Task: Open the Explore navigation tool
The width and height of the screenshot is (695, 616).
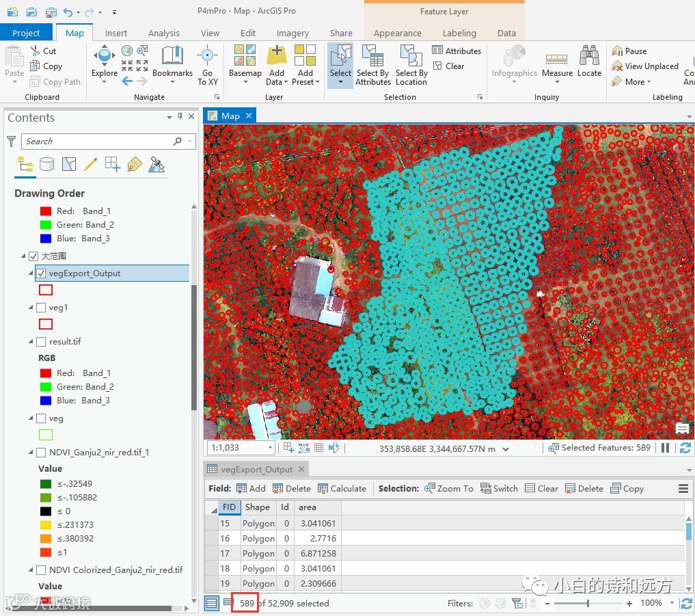Action: click(x=104, y=62)
